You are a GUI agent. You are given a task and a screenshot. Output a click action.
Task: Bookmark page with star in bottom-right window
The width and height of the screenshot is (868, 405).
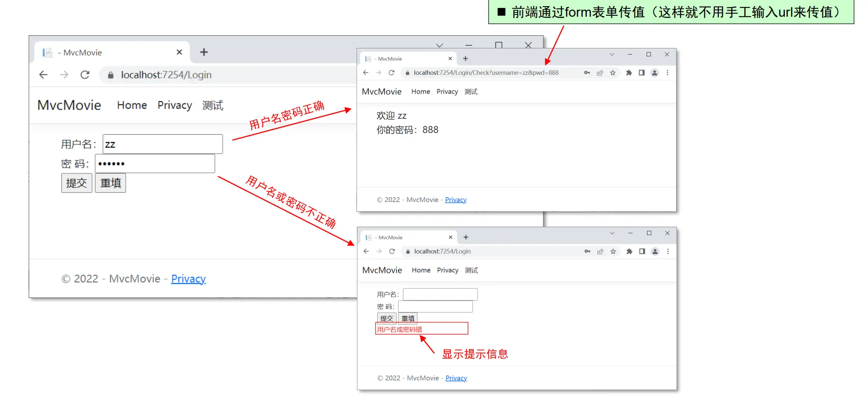pyautogui.click(x=613, y=251)
